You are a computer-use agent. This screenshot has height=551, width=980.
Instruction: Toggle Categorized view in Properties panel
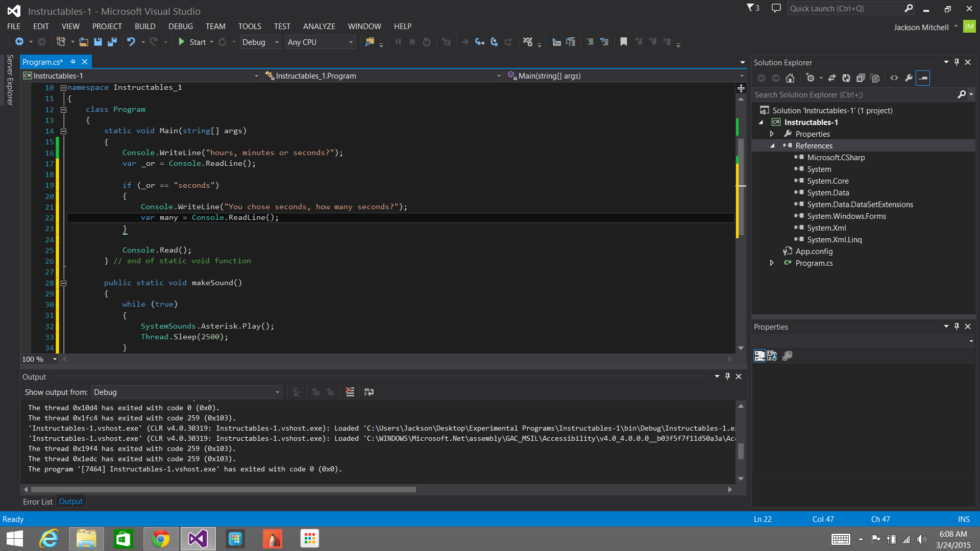(x=759, y=356)
